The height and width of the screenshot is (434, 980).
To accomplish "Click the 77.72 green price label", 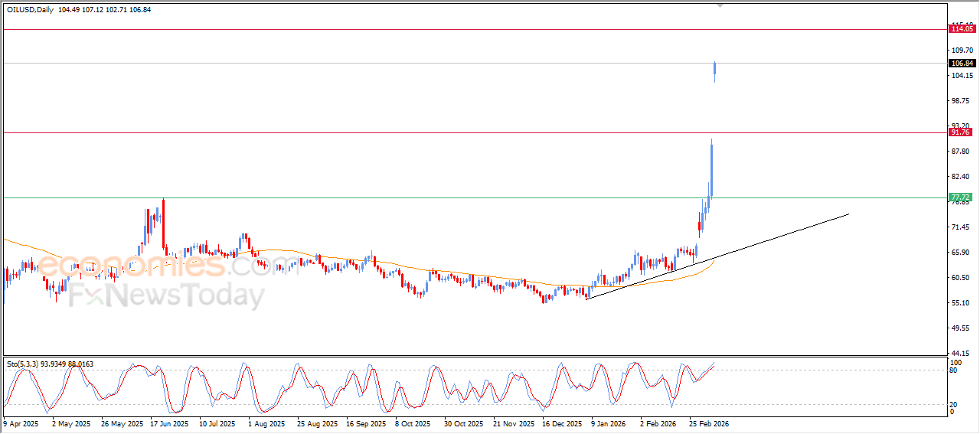I will tap(960, 197).
